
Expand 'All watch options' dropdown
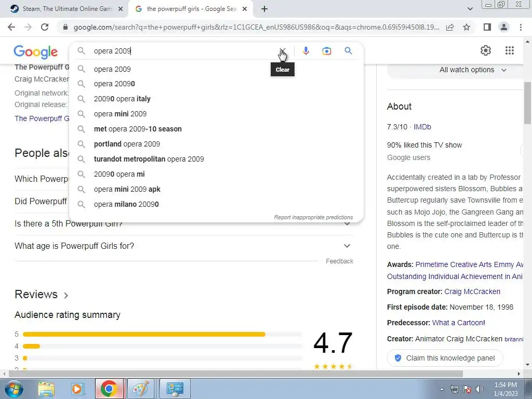[x=473, y=70]
